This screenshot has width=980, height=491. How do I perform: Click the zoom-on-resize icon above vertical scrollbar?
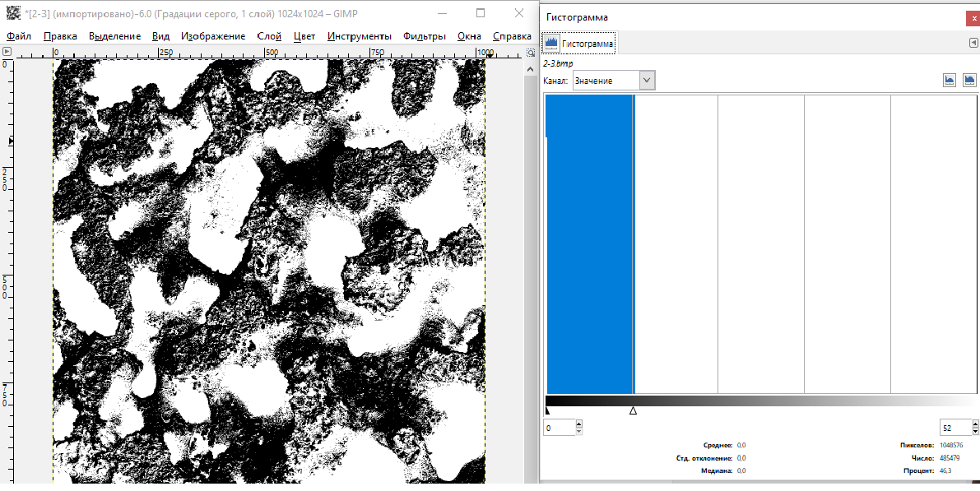[531, 52]
